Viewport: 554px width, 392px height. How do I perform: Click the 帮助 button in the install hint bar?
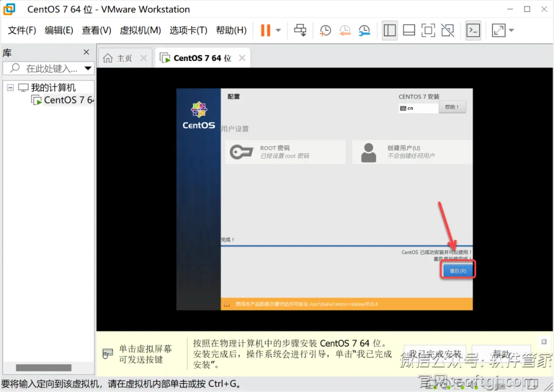coord(502,354)
